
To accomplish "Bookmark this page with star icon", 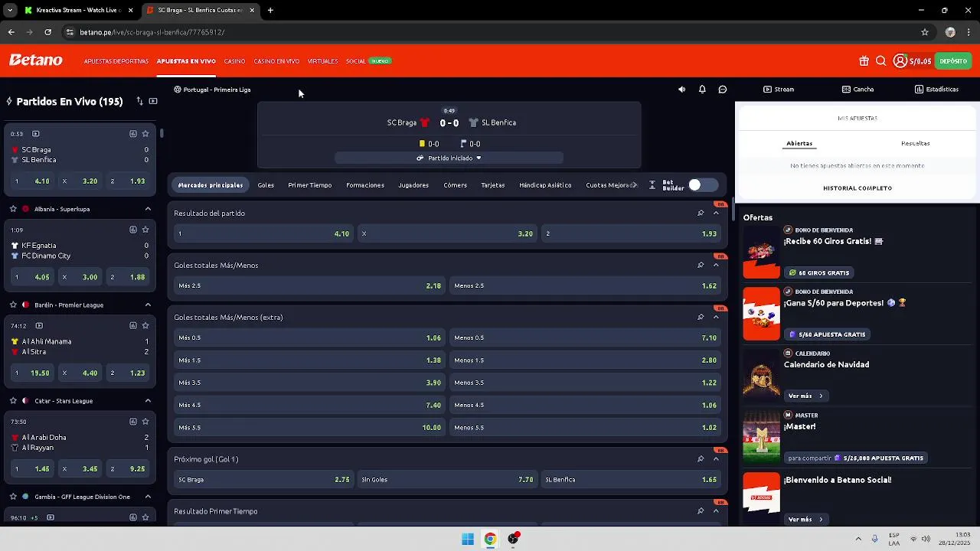I will pyautogui.click(x=925, y=32).
